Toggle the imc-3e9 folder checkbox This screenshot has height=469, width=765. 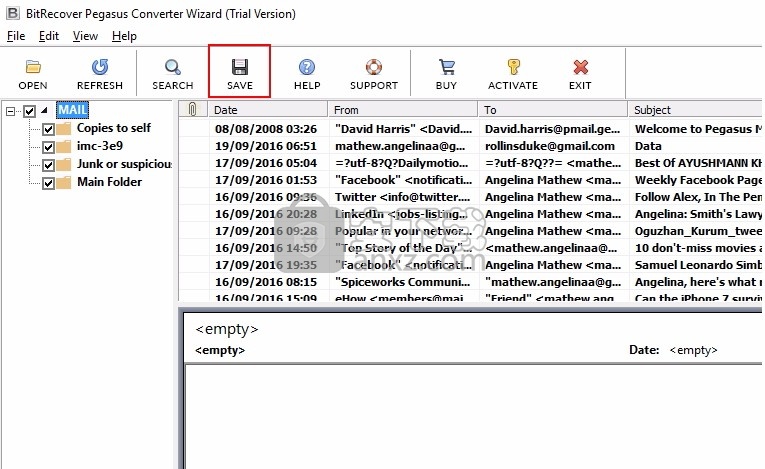click(48, 147)
